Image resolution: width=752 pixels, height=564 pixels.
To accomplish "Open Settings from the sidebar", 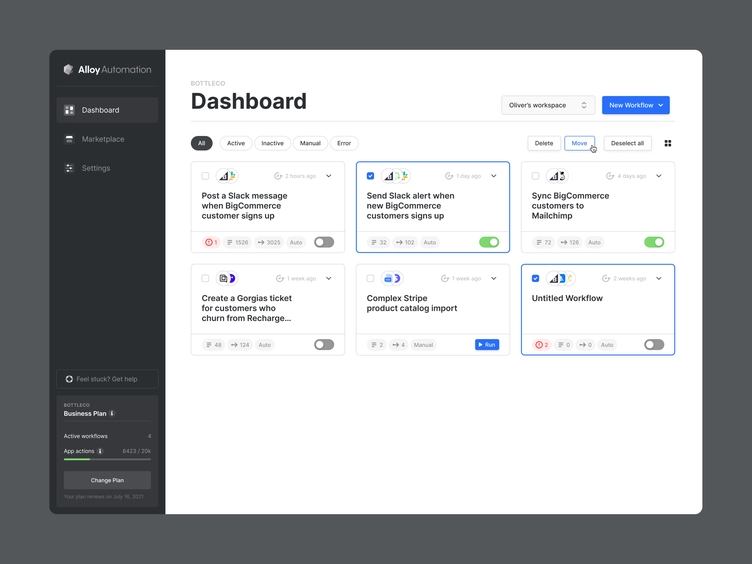I will point(107,168).
